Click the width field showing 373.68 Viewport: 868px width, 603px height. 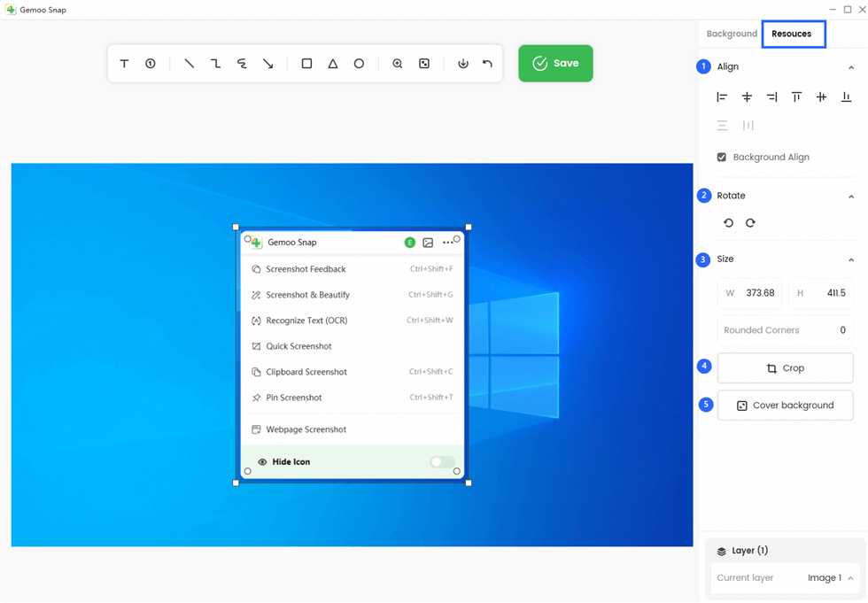pyautogui.click(x=749, y=293)
